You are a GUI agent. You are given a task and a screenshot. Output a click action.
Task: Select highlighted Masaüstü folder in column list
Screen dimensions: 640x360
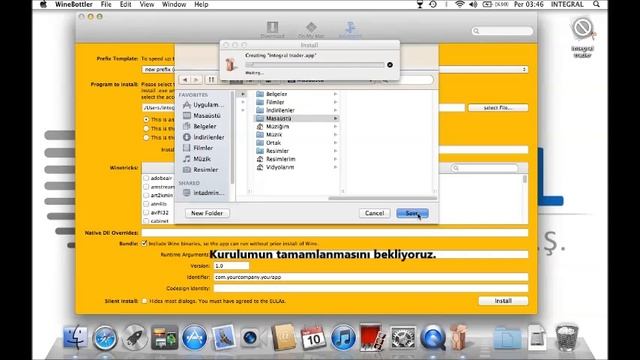pyautogui.click(x=296, y=118)
